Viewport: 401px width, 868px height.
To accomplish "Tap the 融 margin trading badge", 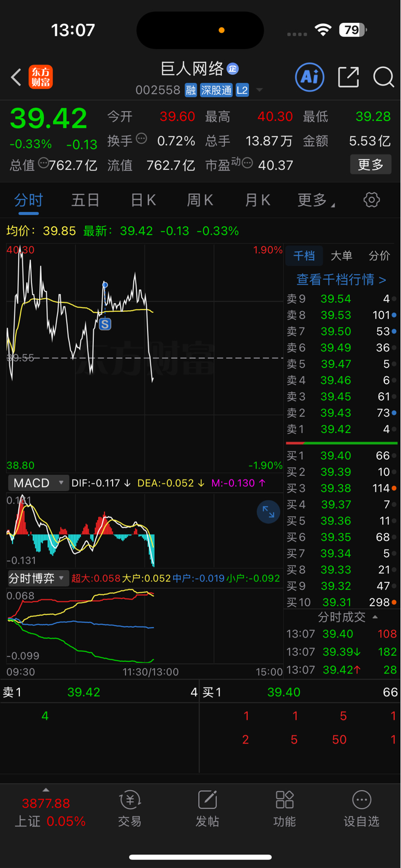I will [190, 90].
